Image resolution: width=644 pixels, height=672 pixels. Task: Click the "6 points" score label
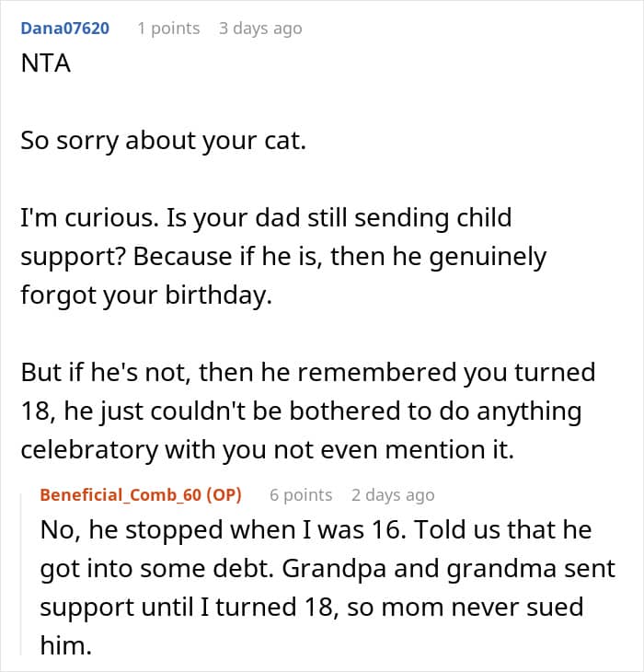coord(301,495)
